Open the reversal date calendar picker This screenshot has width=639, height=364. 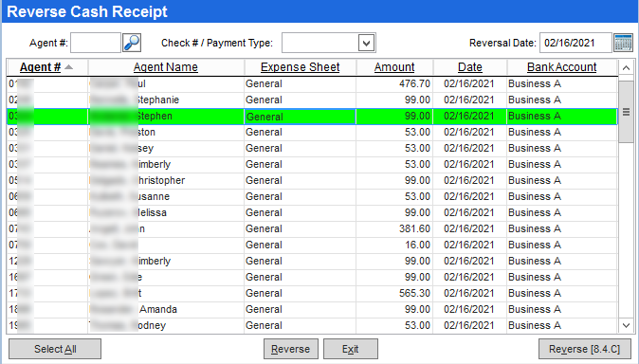tap(623, 43)
